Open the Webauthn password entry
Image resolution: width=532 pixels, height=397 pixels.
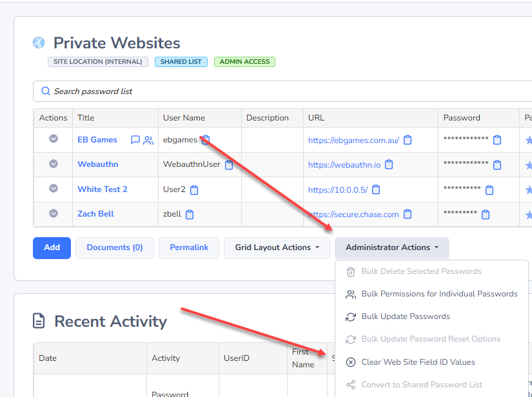click(98, 164)
